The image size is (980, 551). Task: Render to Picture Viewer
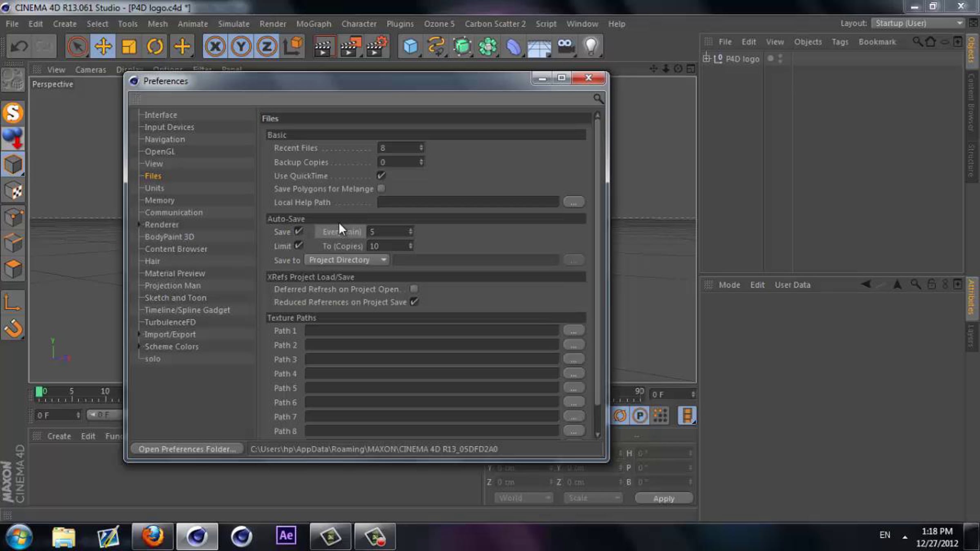[350, 46]
